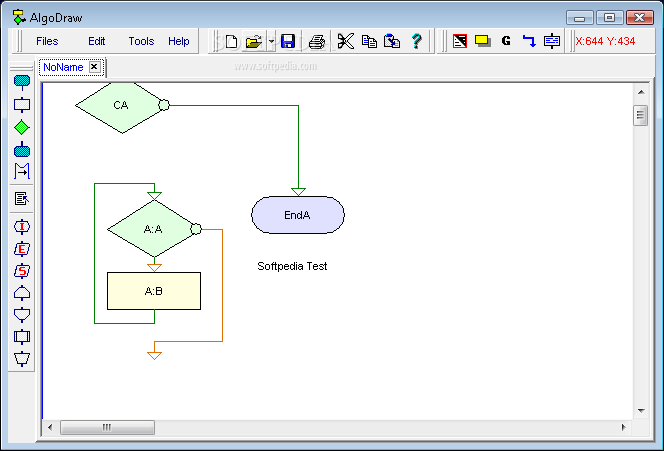664x451 pixels.
Task: Select the blue connector-point shape tool
Action: pyautogui.click(x=22, y=150)
